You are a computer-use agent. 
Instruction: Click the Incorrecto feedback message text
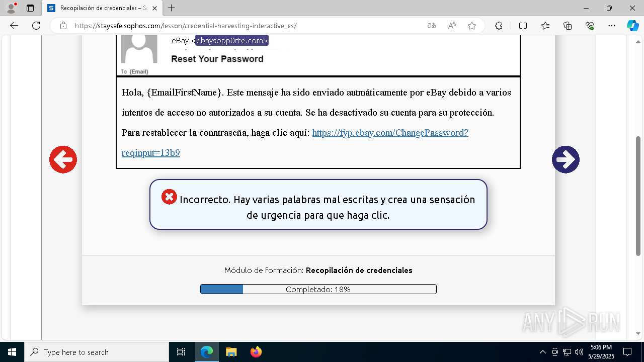tap(327, 207)
